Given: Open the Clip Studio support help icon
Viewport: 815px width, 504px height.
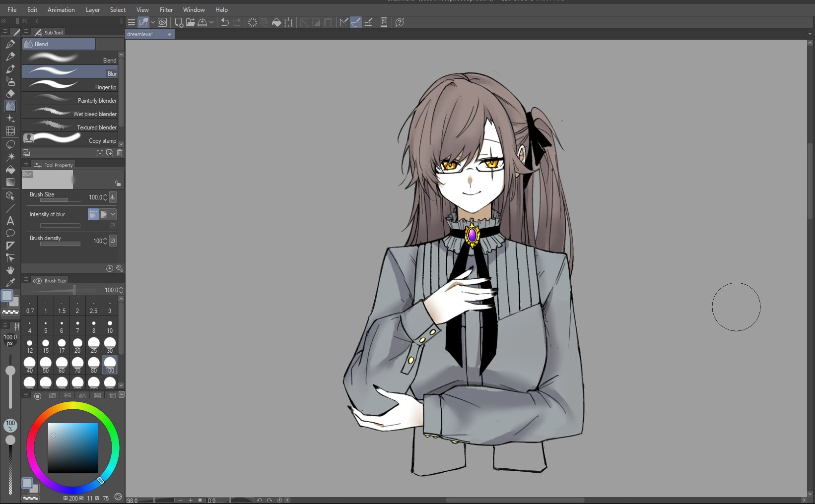Looking at the screenshot, I should [x=400, y=22].
